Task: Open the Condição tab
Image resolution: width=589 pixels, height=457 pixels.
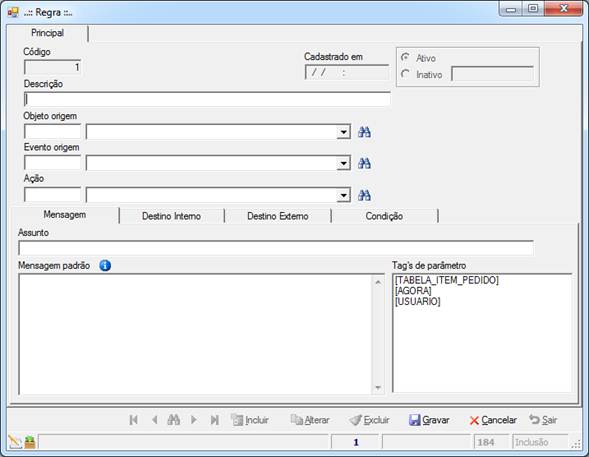Action: (384, 216)
